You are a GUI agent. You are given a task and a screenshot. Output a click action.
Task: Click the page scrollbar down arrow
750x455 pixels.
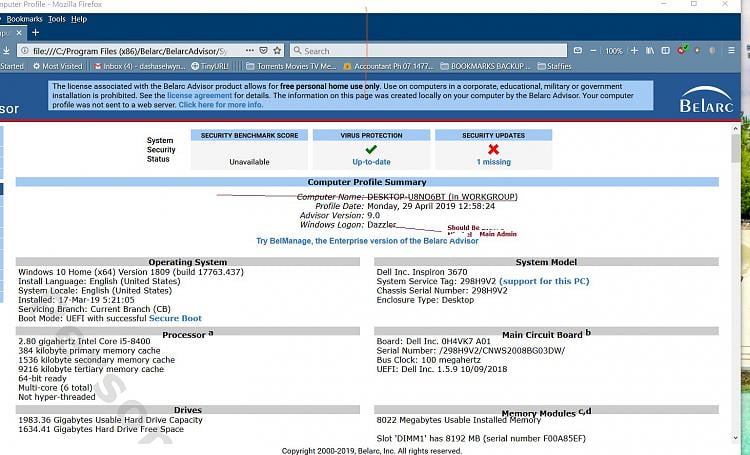click(736, 438)
